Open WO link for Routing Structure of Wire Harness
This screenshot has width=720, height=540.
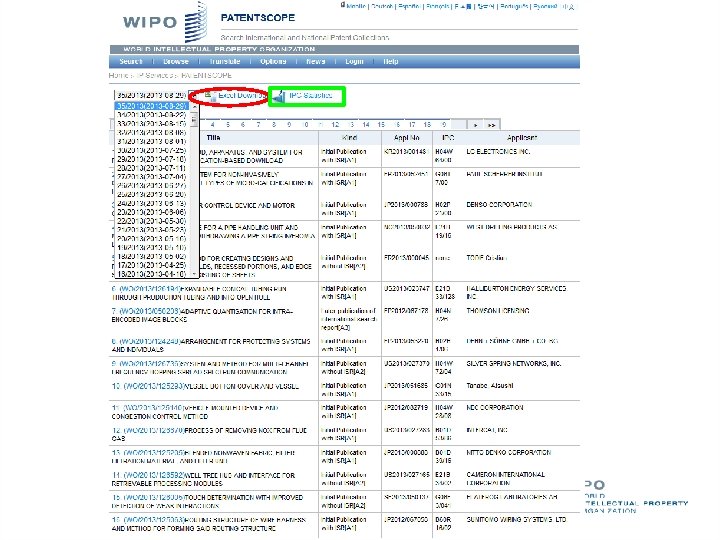pyautogui.click(x=154, y=520)
